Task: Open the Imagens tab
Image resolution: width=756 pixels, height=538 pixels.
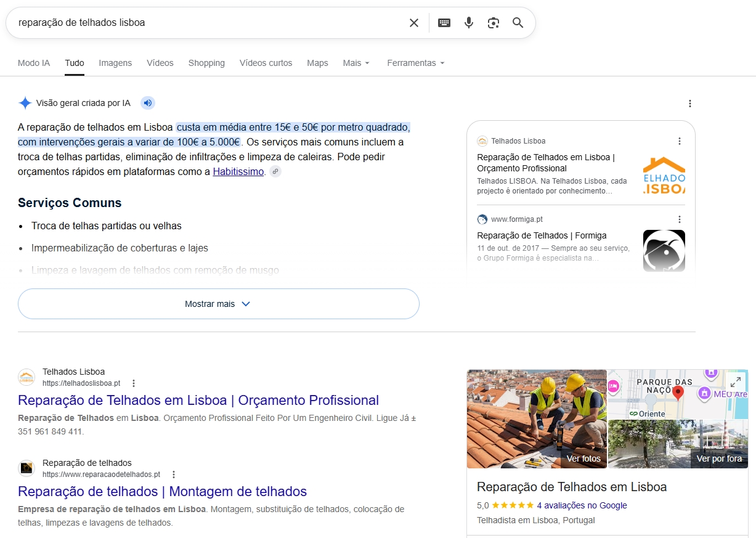Action: point(115,63)
